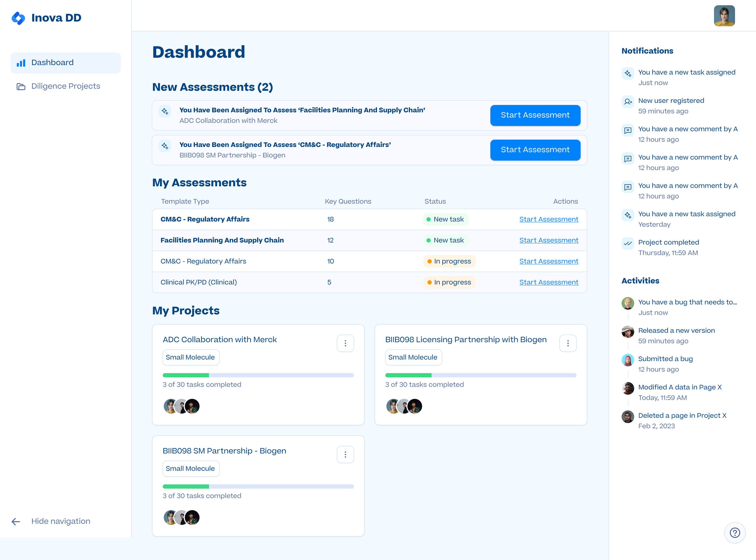Viewport: 756px width, 560px height.
Task: Open the help question mark icon
Action: pyautogui.click(x=735, y=532)
